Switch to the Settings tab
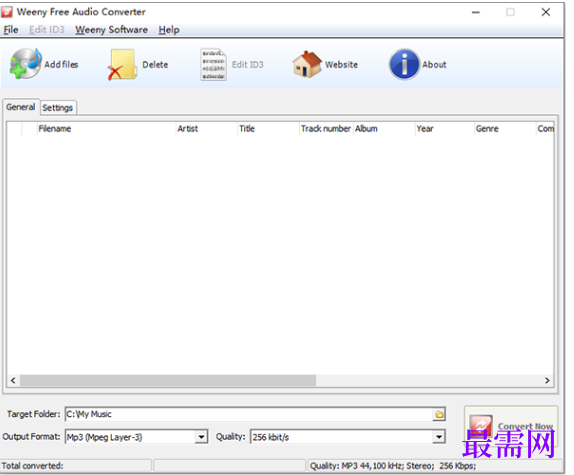 (58, 108)
